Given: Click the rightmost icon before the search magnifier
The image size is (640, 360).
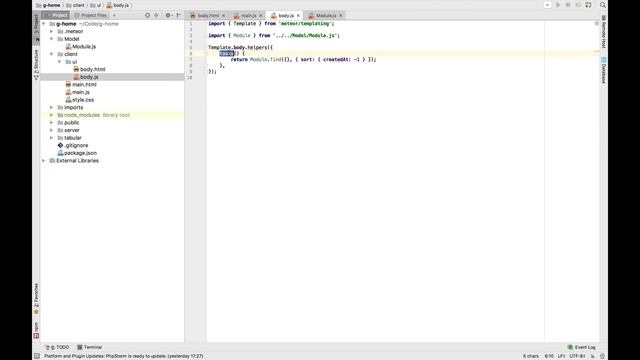Looking at the screenshot, I should point(588,5).
